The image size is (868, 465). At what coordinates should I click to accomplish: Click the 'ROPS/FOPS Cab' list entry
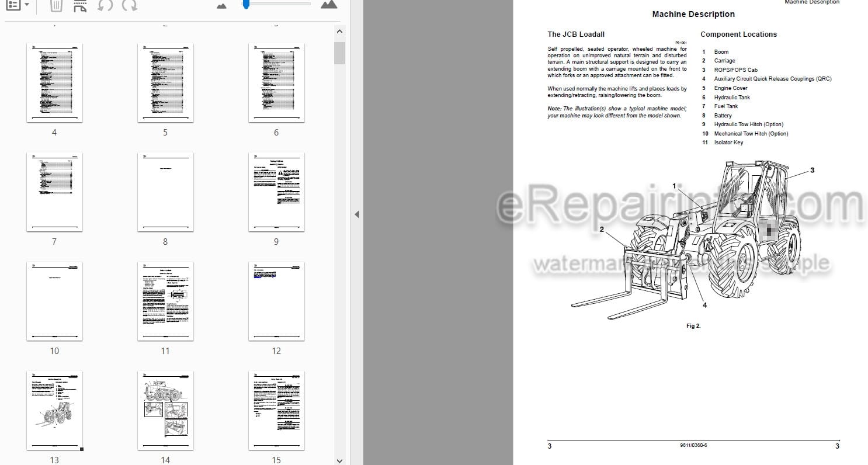(x=735, y=70)
